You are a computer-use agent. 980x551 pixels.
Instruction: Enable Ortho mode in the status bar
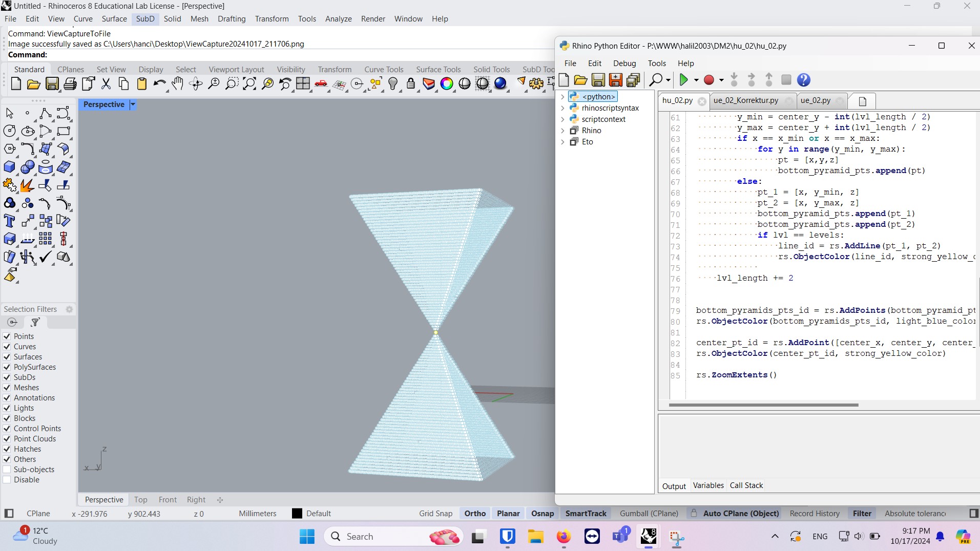tap(474, 513)
